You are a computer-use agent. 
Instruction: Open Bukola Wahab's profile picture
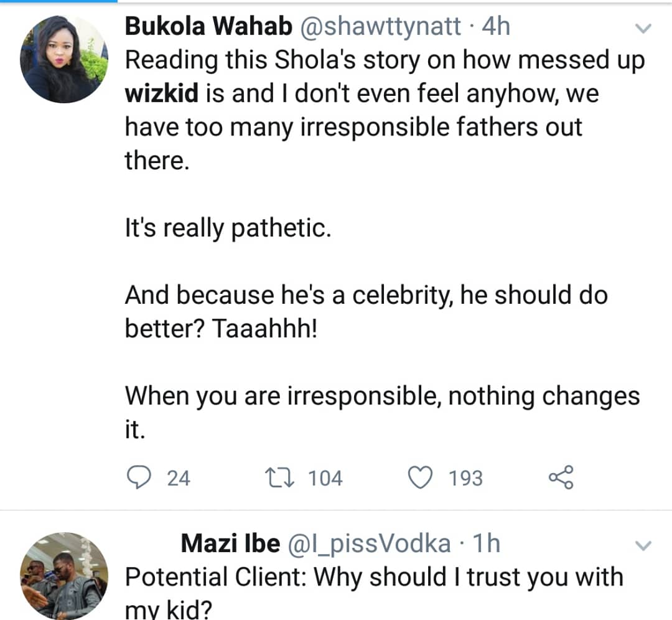tap(64, 59)
